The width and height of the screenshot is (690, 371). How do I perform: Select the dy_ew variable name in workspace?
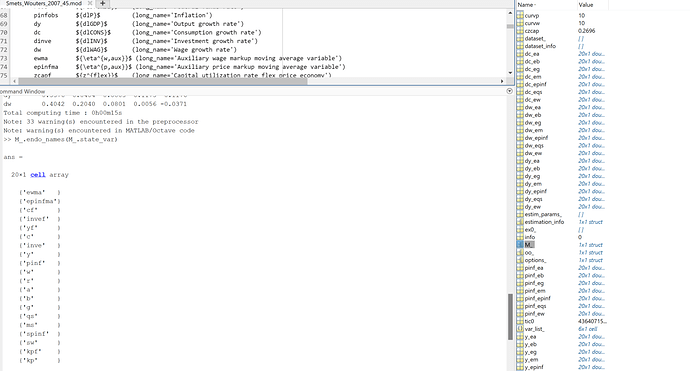532,207
